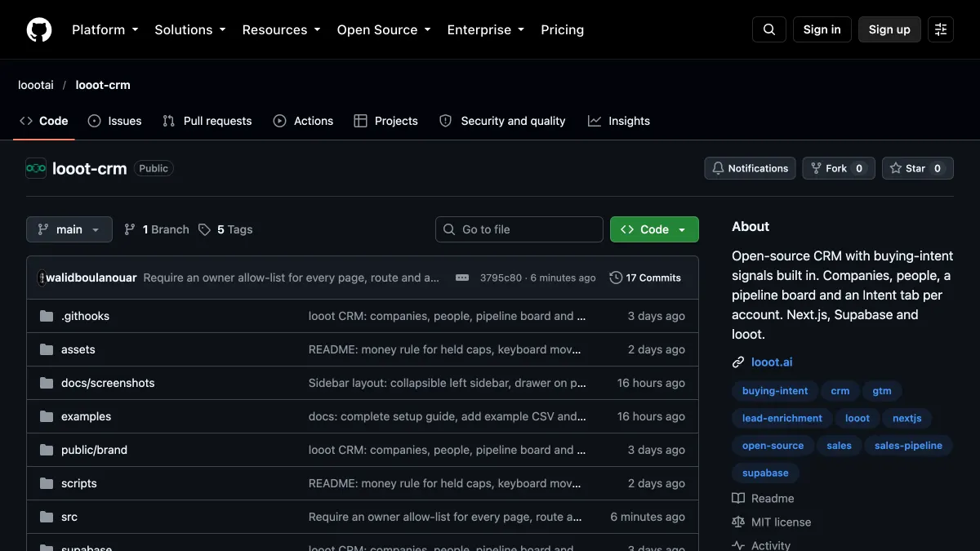Open the loootai owner link
Screen dimensions: 980x551
pyautogui.click(x=36, y=85)
